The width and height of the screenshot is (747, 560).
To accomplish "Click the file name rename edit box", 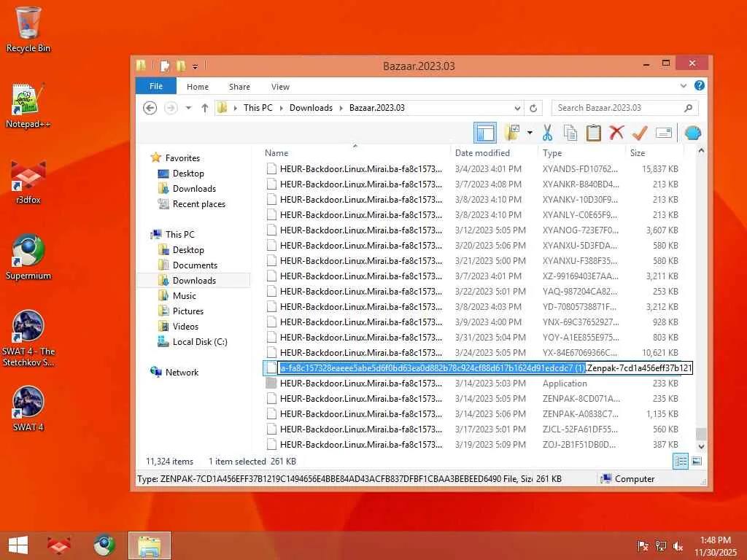I will tap(485, 368).
